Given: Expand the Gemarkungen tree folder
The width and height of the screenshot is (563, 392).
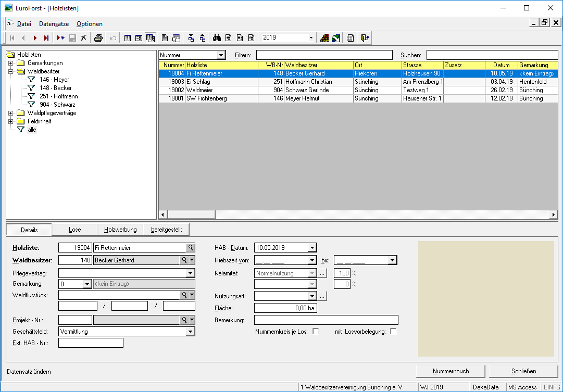Looking at the screenshot, I should [x=11, y=63].
